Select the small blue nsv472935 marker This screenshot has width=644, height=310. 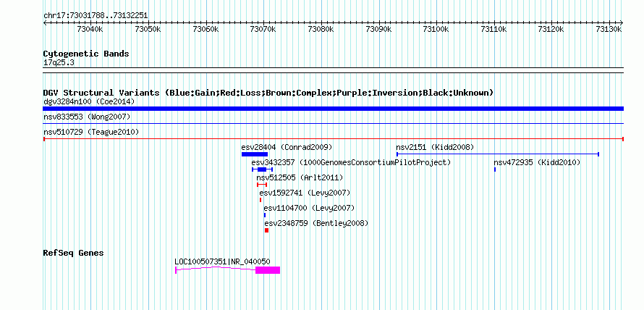pyautogui.click(x=495, y=169)
